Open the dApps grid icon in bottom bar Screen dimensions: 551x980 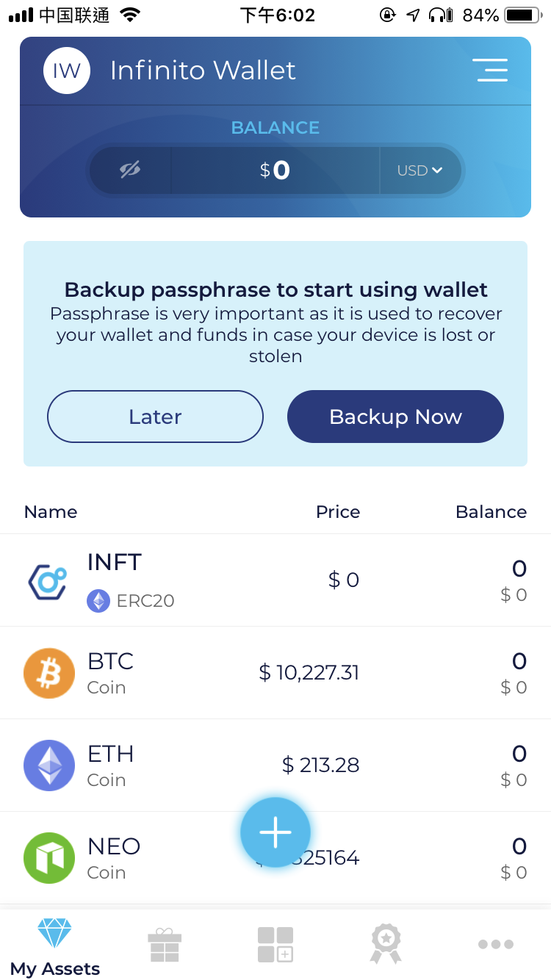pos(275,944)
